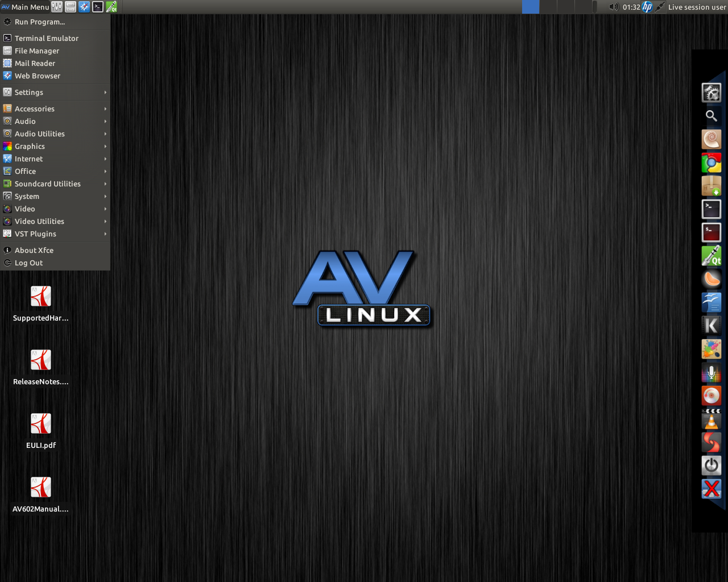Switch to the highlighted blue workspace

(531, 7)
